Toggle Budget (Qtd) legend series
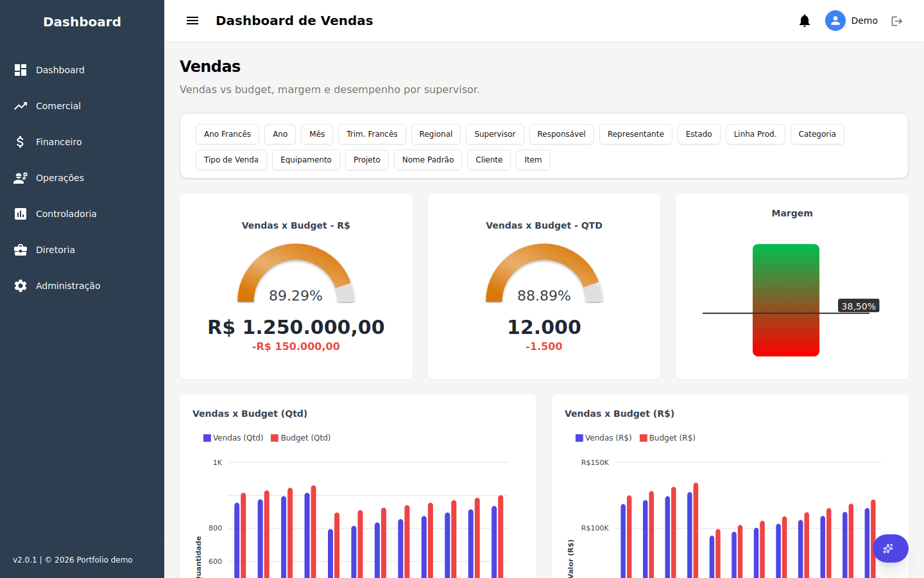The image size is (924, 578). click(301, 438)
